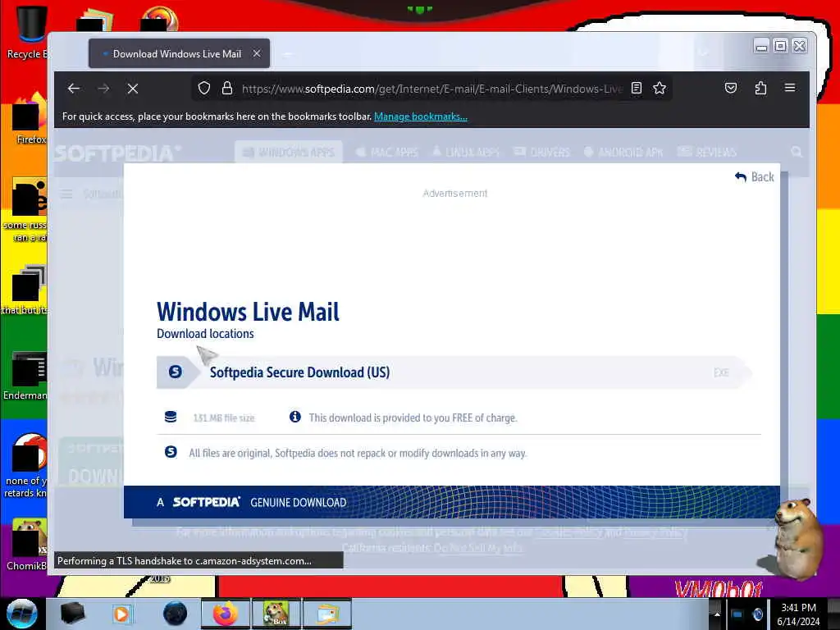
Task: Open the ChomikBox desktop icon
Action: [x=27, y=544]
